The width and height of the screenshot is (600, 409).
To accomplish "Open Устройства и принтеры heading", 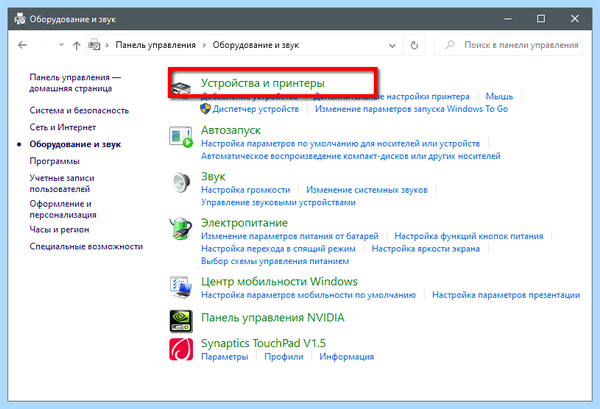I will coord(262,83).
